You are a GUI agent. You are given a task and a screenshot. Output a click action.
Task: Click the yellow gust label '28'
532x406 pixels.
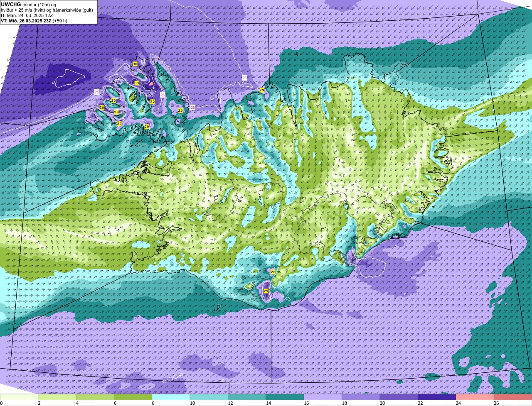tap(116, 113)
